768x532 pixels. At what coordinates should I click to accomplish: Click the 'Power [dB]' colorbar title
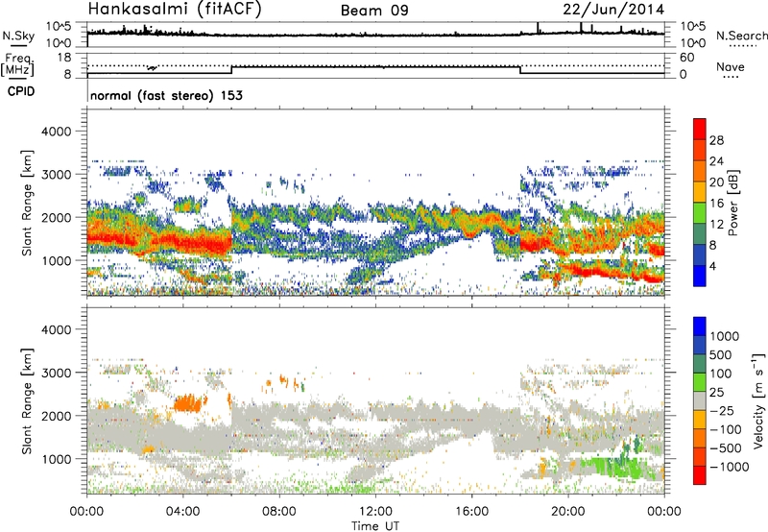(x=732, y=203)
